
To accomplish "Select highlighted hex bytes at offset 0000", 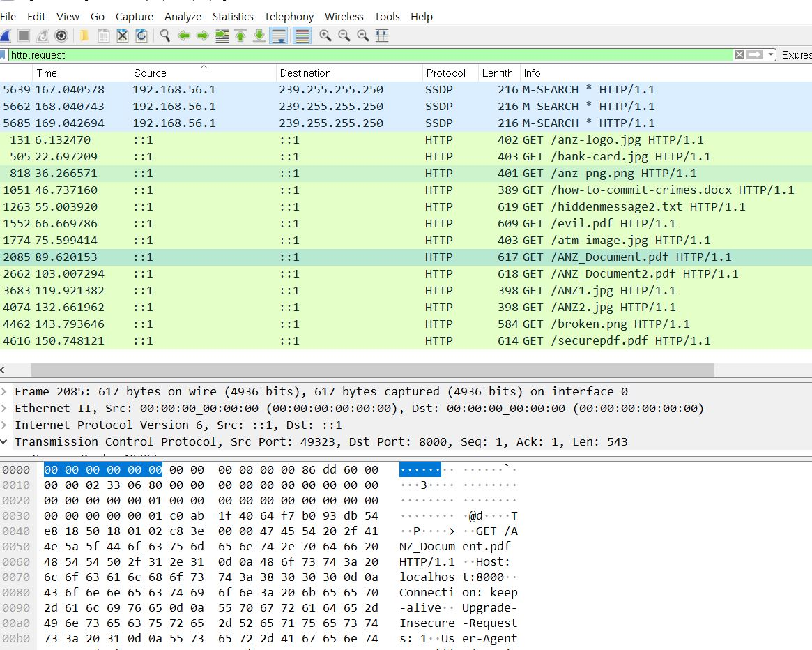I will 103,469.
